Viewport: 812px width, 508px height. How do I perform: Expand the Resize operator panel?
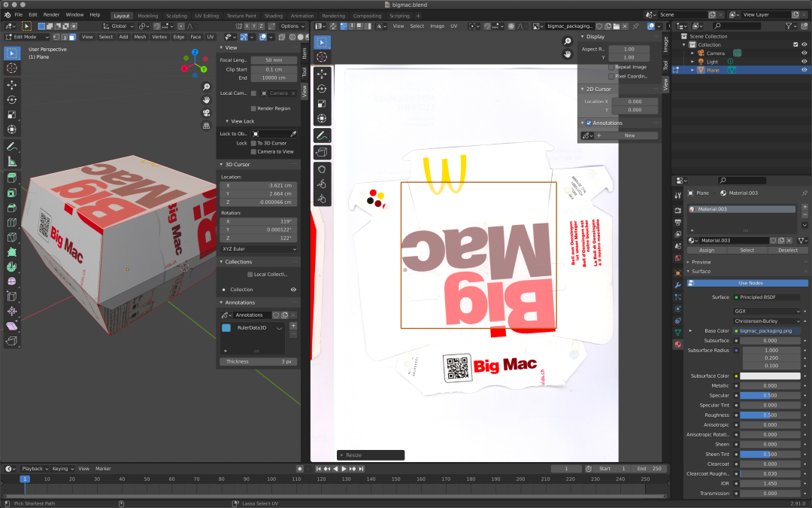click(x=342, y=455)
